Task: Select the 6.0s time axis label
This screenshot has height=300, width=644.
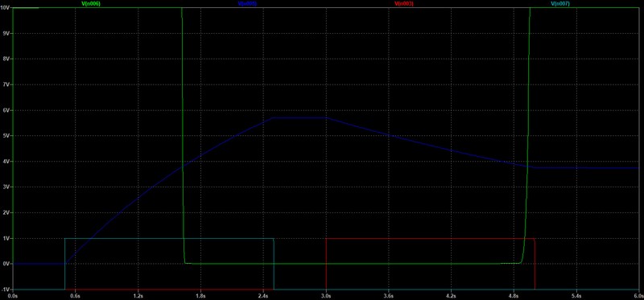Action: (x=638, y=295)
